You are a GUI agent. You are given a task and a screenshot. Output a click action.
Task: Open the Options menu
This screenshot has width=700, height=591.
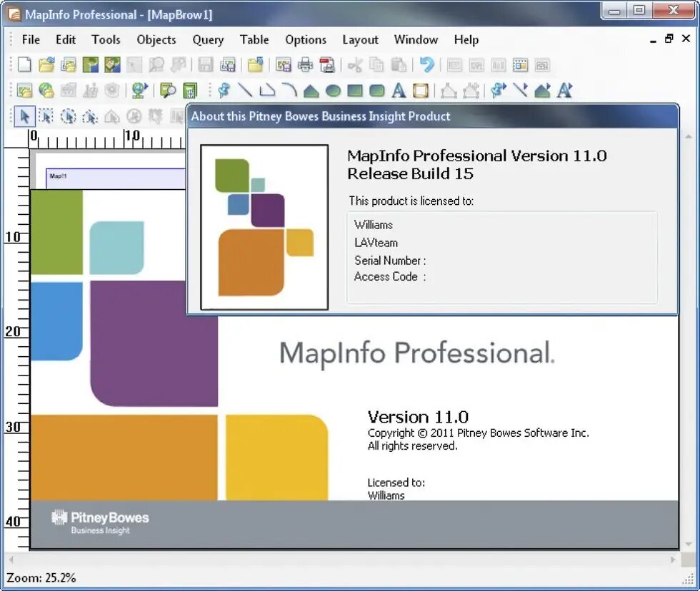[x=306, y=40]
